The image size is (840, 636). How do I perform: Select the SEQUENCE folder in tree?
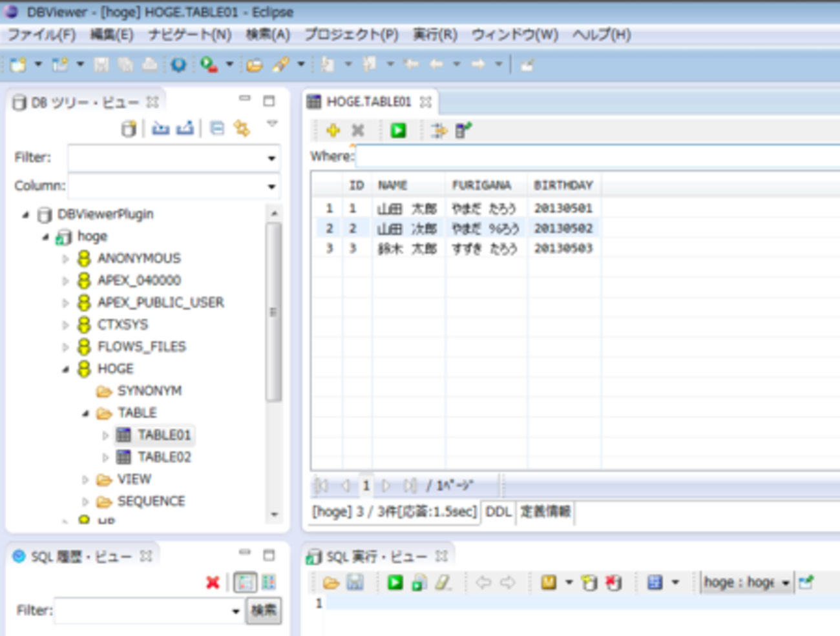coord(151,502)
